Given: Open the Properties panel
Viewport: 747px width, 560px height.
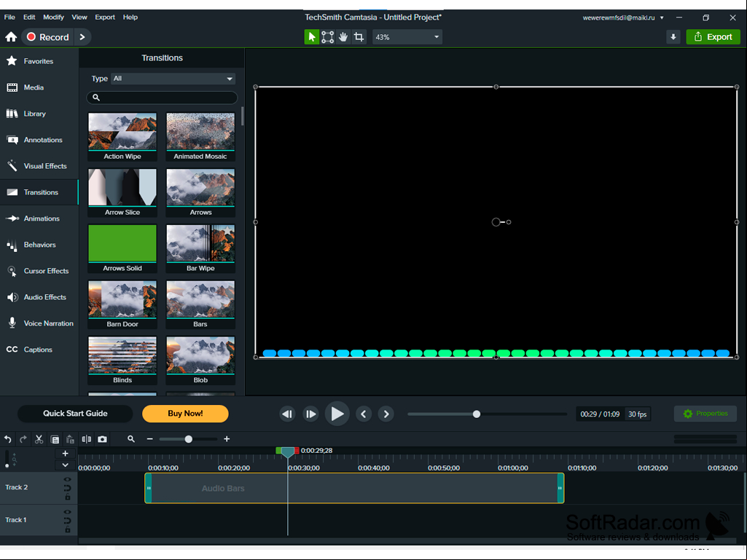Looking at the screenshot, I should coord(705,414).
